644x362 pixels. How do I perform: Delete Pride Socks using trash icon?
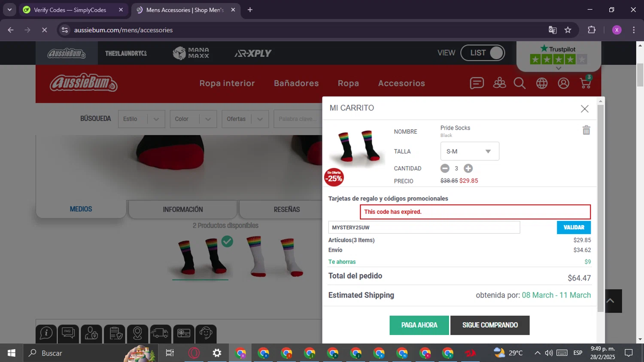(x=586, y=130)
